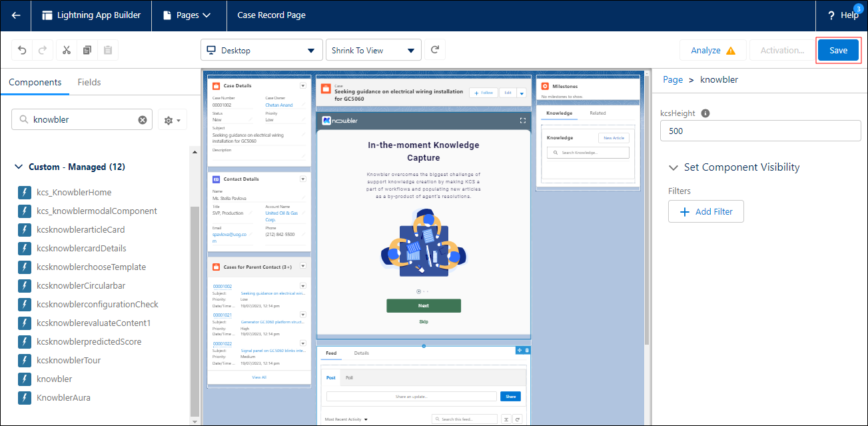Save the Case Record Page
This screenshot has height=426, width=868.
(x=838, y=50)
